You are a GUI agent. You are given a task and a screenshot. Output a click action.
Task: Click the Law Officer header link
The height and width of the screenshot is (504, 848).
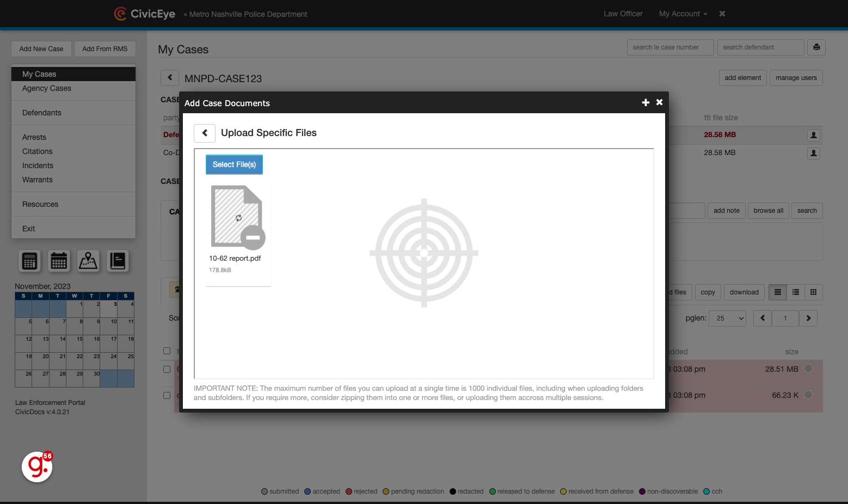[x=623, y=14]
